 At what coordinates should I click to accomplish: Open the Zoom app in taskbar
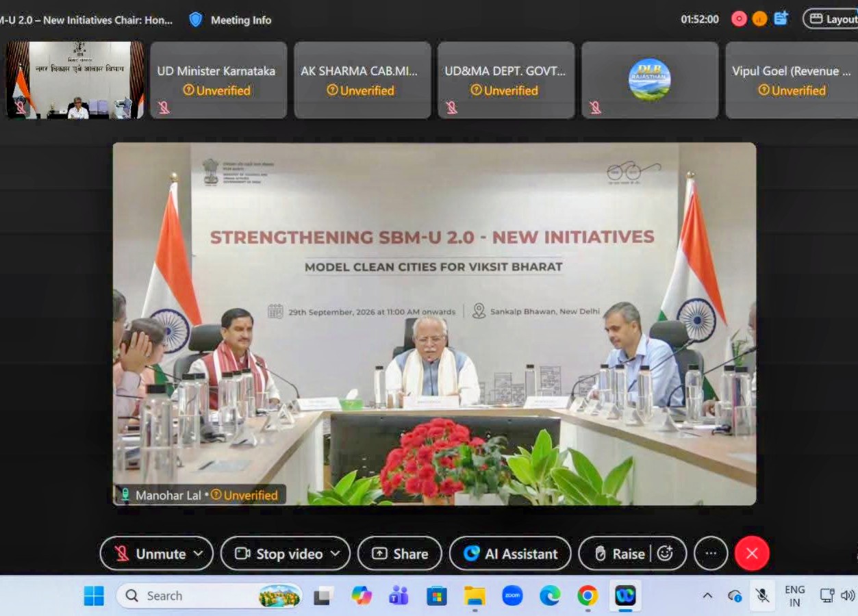point(512,595)
